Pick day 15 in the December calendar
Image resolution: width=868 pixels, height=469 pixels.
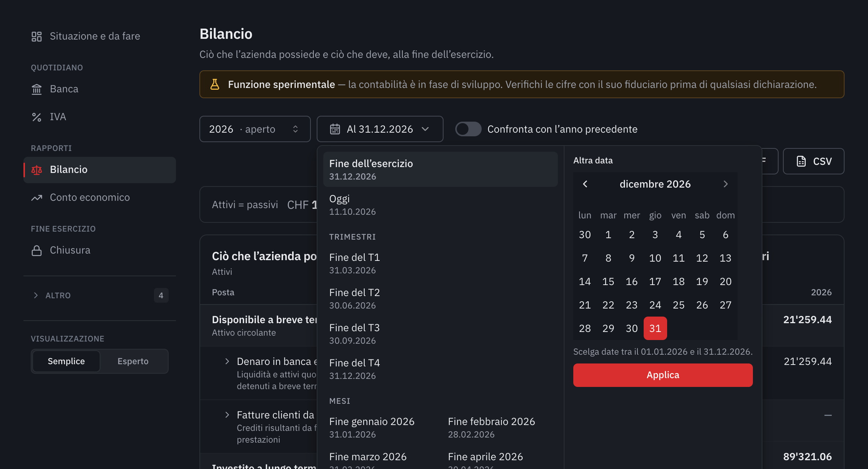(x=608, y=281)
